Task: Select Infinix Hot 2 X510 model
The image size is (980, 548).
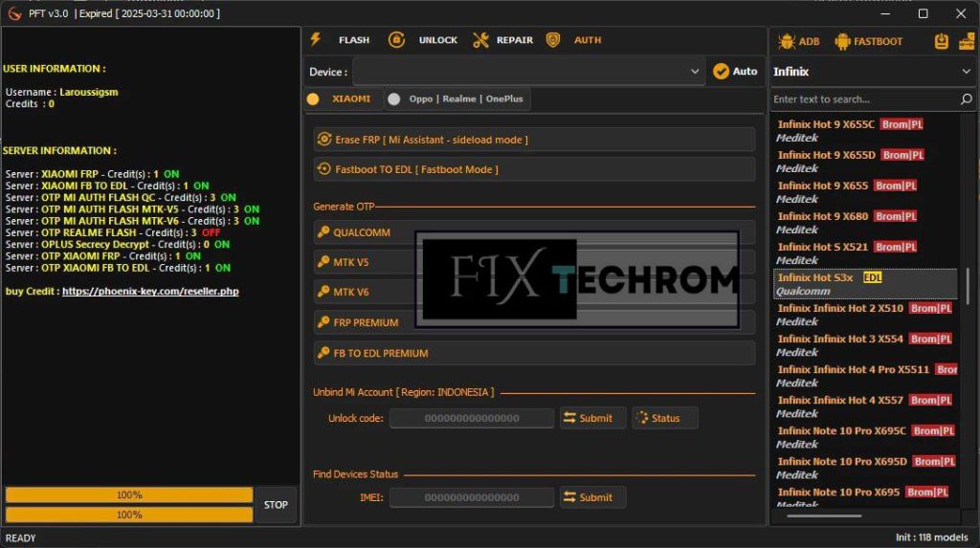Action: tap(865, 315)
